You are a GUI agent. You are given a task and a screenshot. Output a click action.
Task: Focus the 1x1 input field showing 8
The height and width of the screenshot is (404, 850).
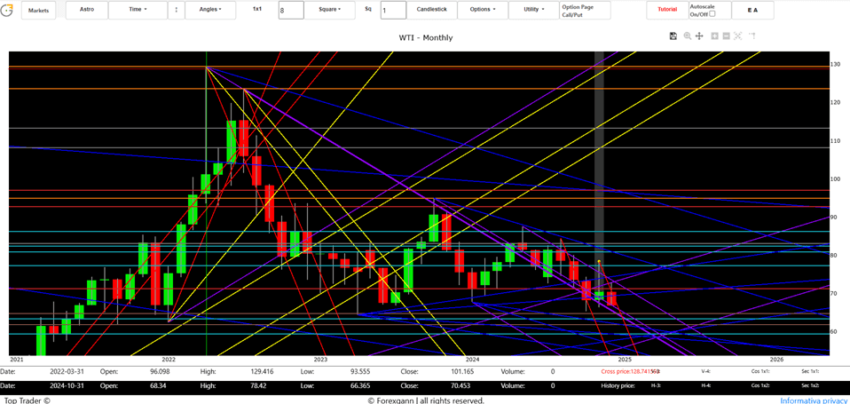(291, 10)
